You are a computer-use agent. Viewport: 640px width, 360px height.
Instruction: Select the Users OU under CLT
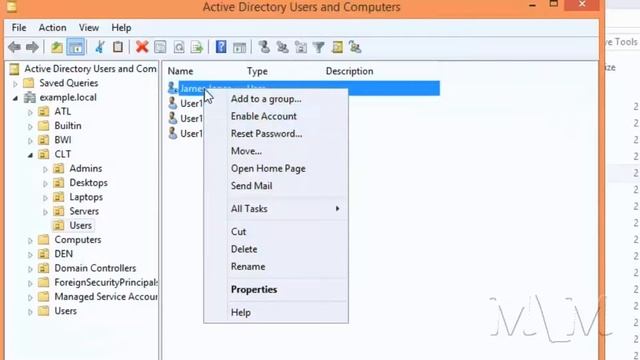80,225
